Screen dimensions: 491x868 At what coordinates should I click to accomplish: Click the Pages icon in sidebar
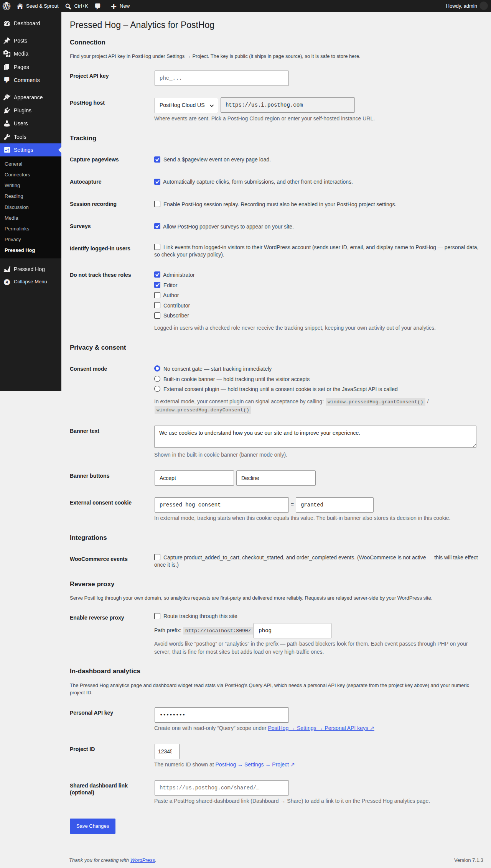(7, 67)
